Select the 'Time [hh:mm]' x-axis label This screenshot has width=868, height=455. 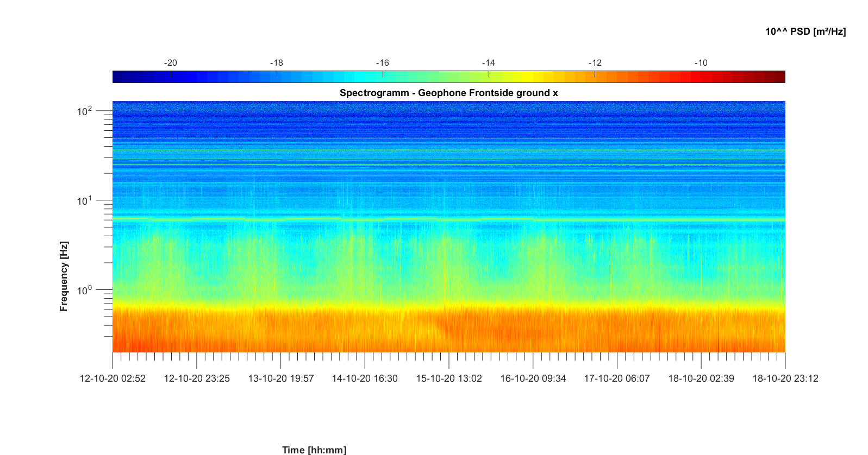point(314,450)
